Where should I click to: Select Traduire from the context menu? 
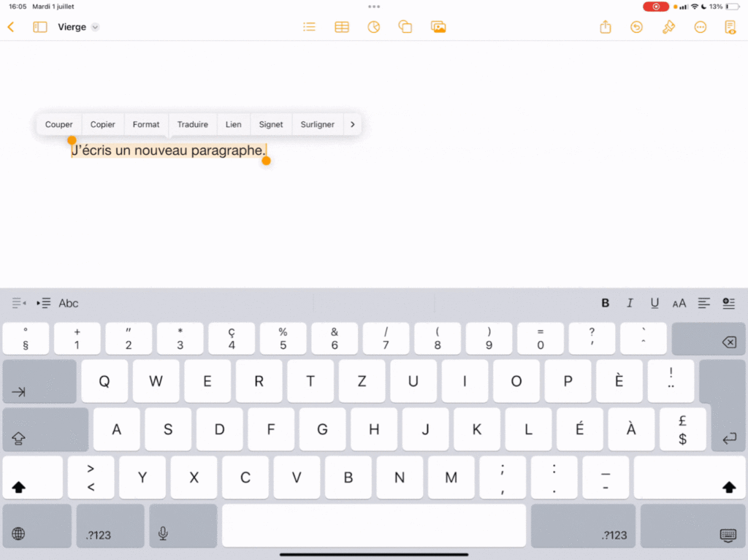pyautogui.click(x=193, y=124)
